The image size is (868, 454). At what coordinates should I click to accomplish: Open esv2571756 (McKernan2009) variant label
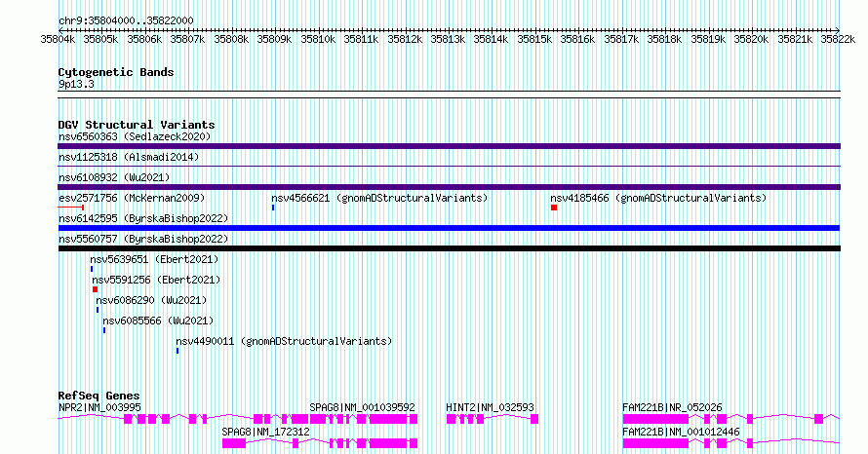coord(132,198)
